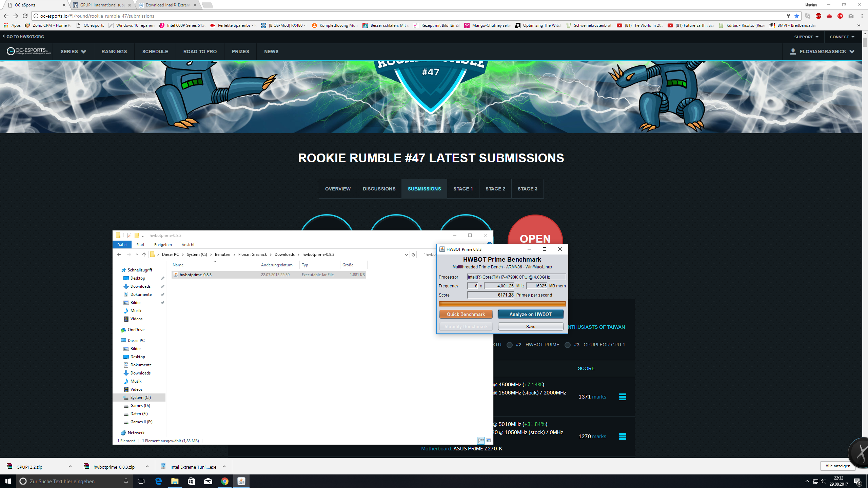The image size is (868, 488).
Task: Click Downloads in Explorer breadcrumb path
Action: pyautogui.click(x=284, y=255)
